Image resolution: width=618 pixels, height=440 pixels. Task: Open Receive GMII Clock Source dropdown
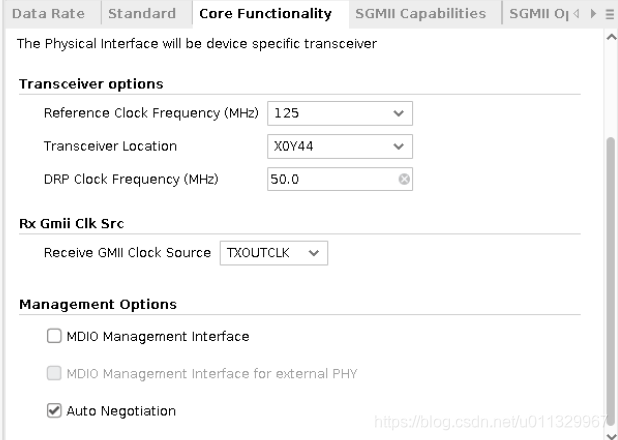[314, 254]
